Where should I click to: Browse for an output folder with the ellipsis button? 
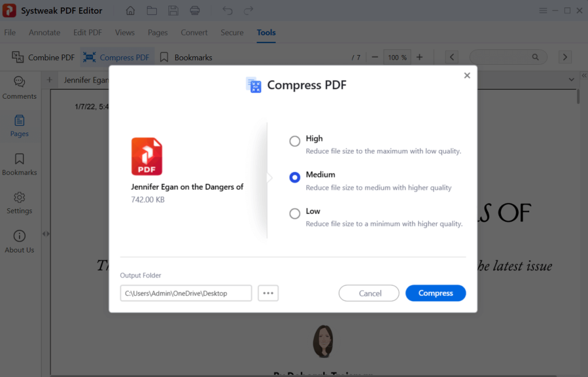click(x=268, y=293)
